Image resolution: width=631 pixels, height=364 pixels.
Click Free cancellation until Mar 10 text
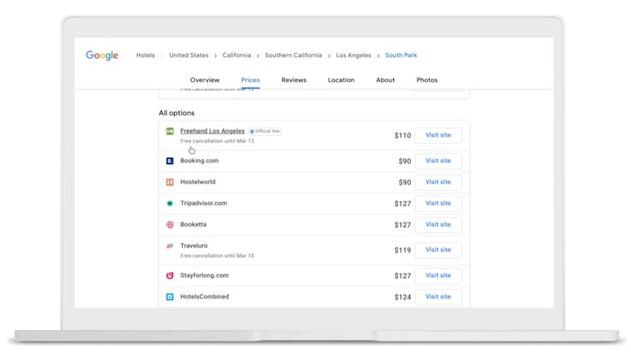pos(217,256)
